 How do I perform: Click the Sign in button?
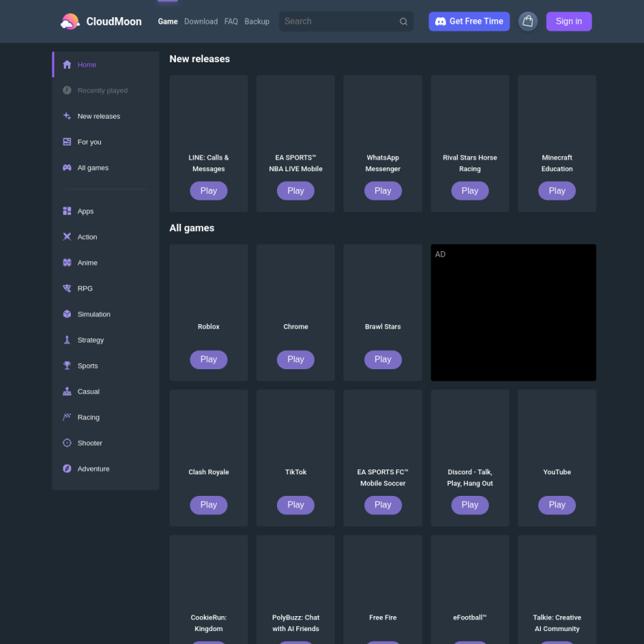click(x=569, y=21)
